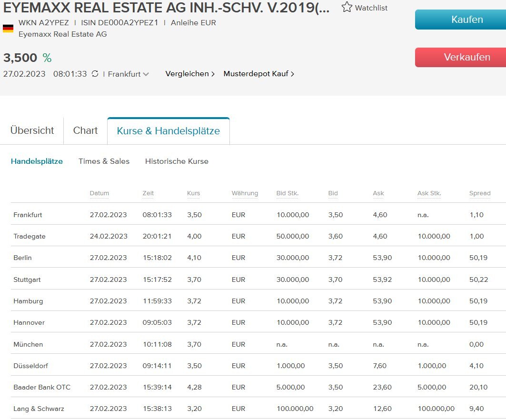Click the Kaufen button

(x=460, y=20)
